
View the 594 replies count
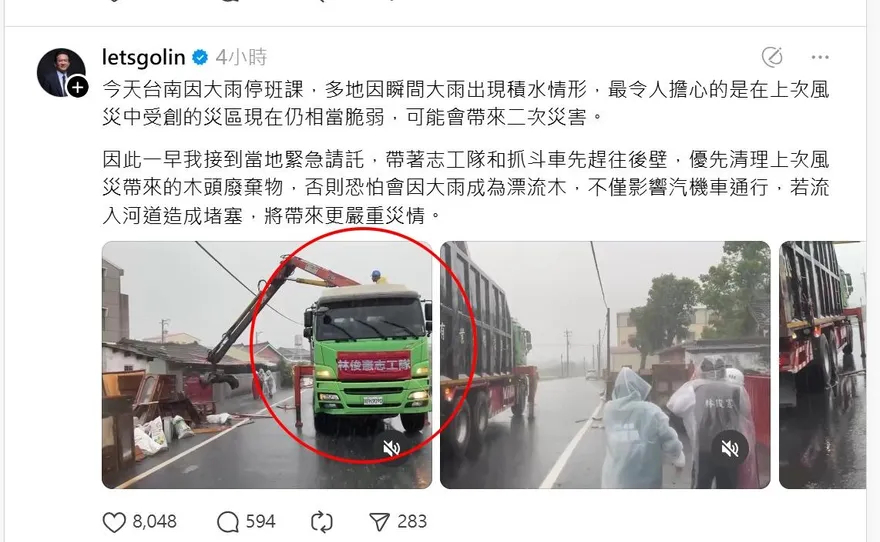coord(260,522)
